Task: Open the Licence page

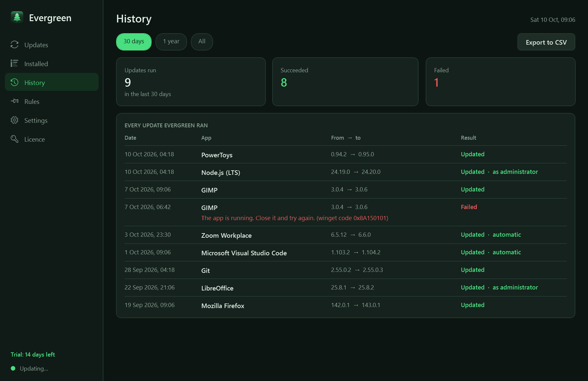Action: pyautogui.click(x=52, y=139)
